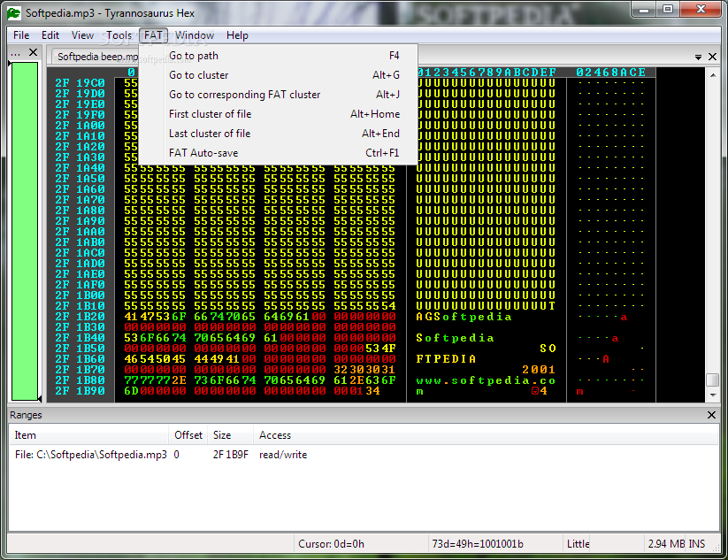The image size is (728, 560).
Task: Select First cluster of file
Action: tap(278, 114)
